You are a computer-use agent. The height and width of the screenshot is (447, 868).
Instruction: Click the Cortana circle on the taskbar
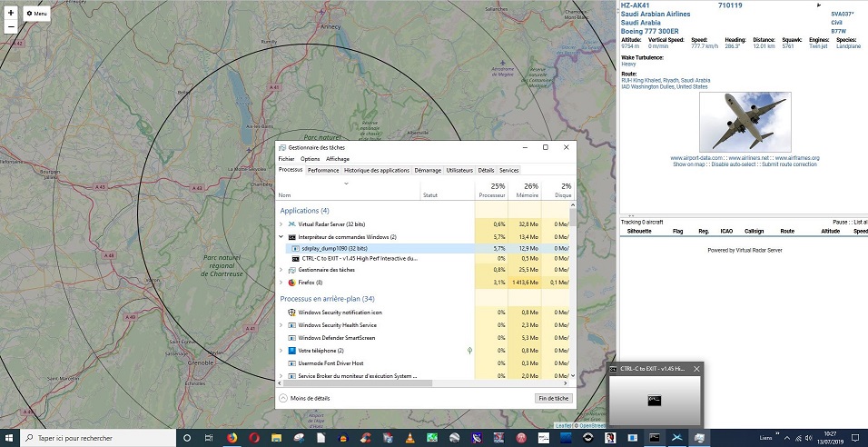point(186,438)
